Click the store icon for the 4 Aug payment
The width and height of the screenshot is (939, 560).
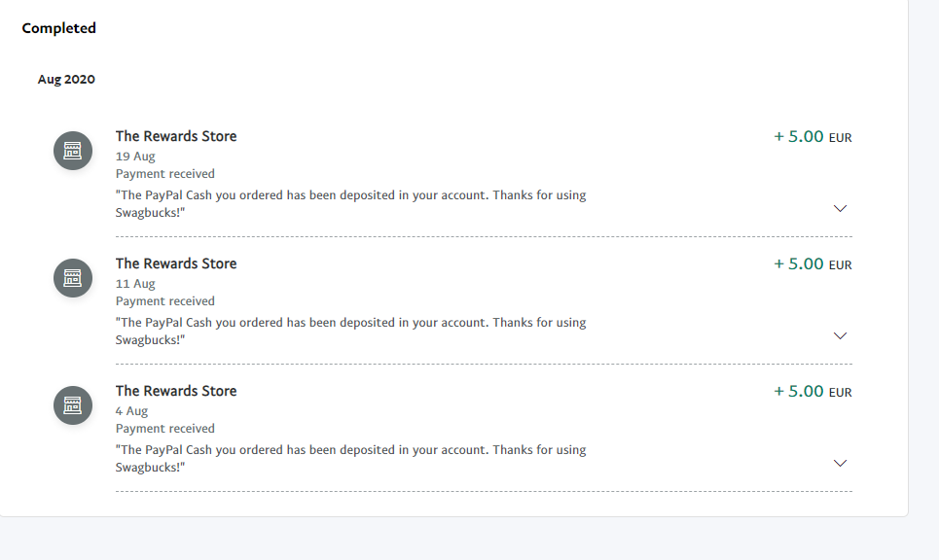click(72, 405)
